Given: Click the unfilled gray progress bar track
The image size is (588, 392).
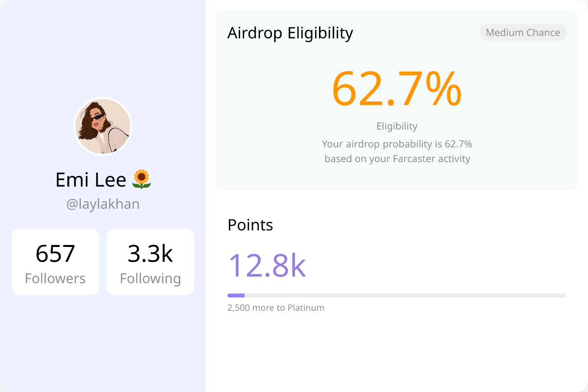Looking at the screenshot, I should tap(405, 295).
